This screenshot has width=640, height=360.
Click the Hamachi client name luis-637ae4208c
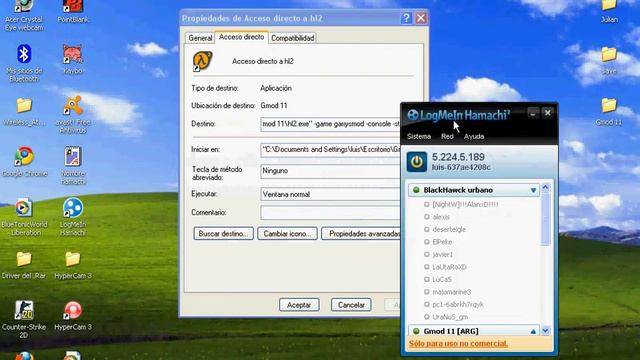(461, 167)
